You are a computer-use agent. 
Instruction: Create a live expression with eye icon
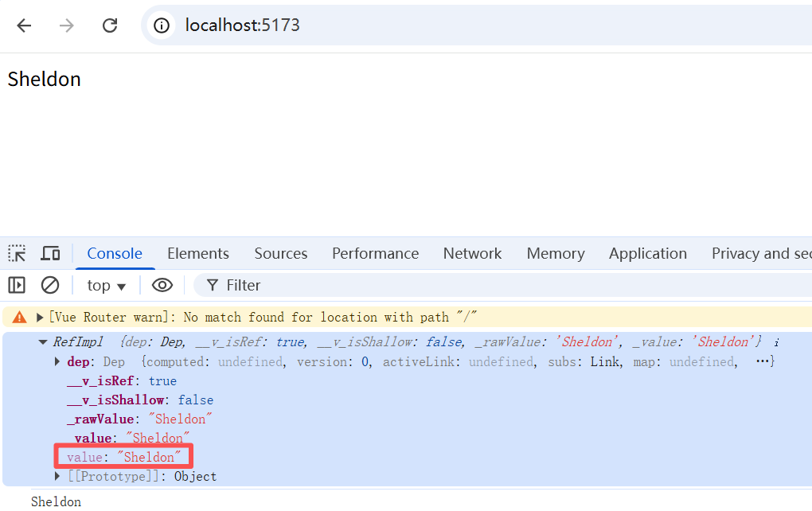162,285
